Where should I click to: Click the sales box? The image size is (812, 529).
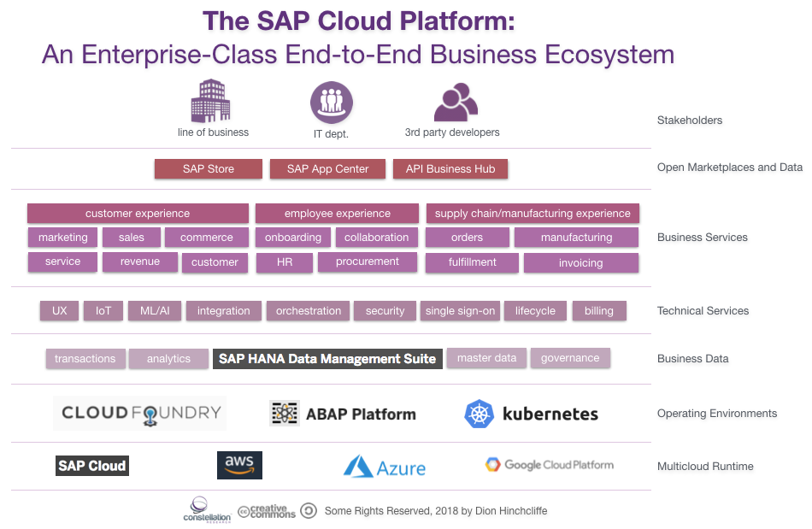131,237
